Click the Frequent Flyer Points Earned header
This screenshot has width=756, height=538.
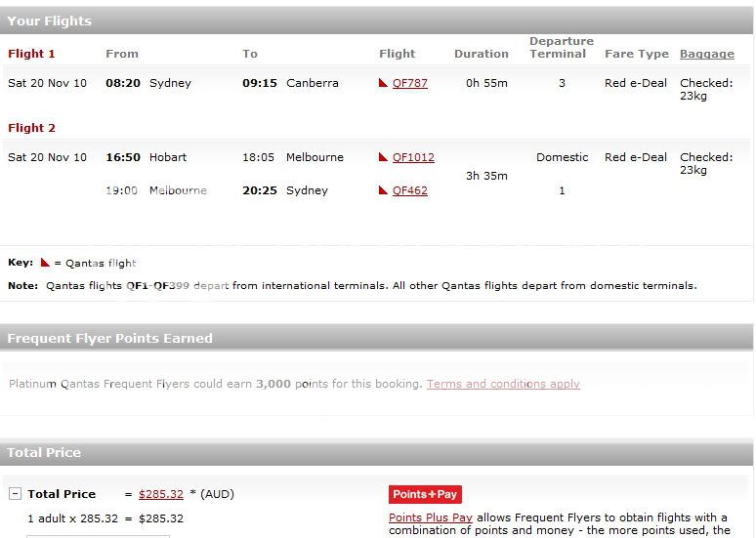click(109, 338)
